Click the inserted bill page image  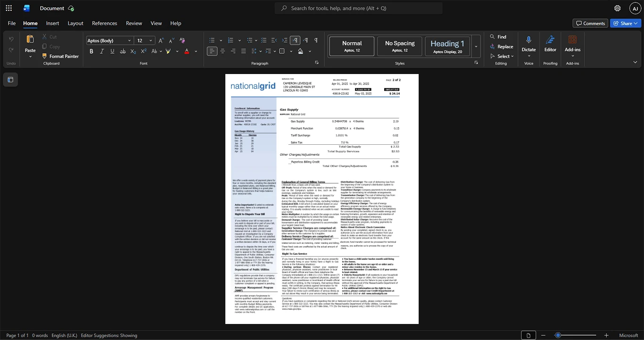pos(322,199)
